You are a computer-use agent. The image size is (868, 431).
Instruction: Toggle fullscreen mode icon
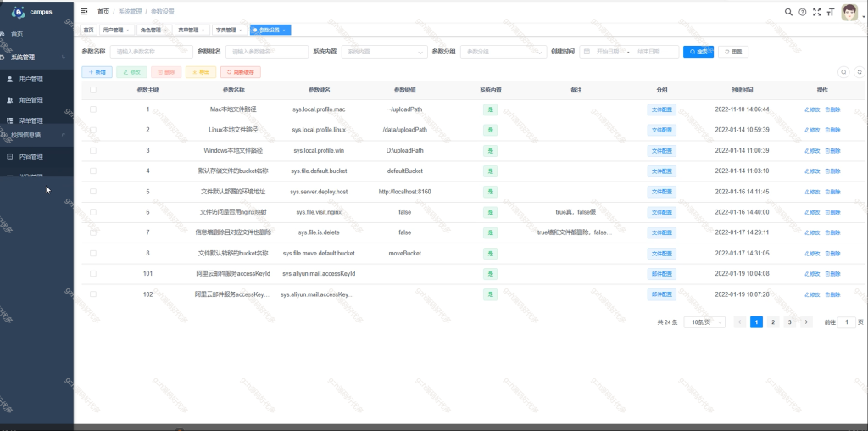coord(816,12)
